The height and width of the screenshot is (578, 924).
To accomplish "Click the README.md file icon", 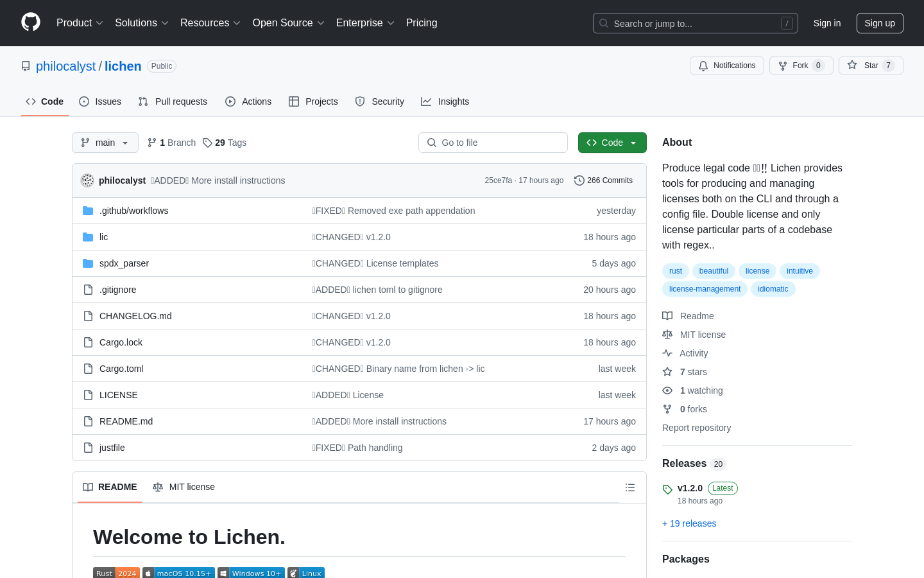I will [x=88, y=421].
